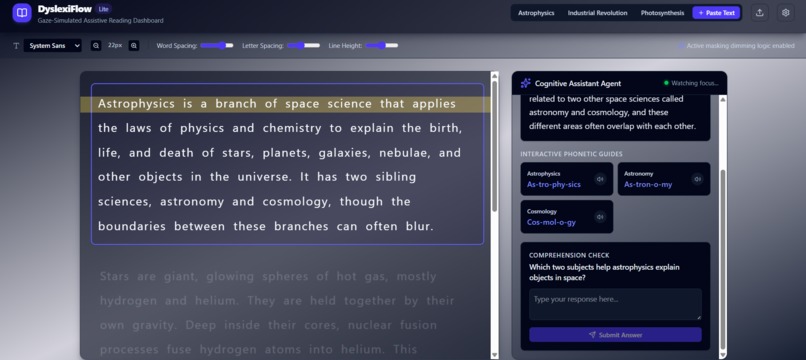Click the dimmed paragraph starting 'Stars are giant'
The image size is (806, 360).
pyautogui.click(x=277, y=313)
